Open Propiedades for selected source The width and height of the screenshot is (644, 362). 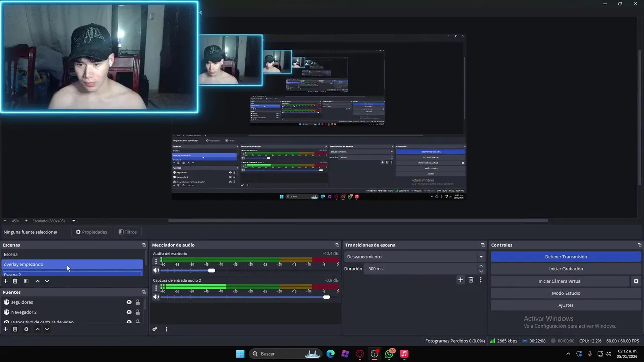pos(92,232)
